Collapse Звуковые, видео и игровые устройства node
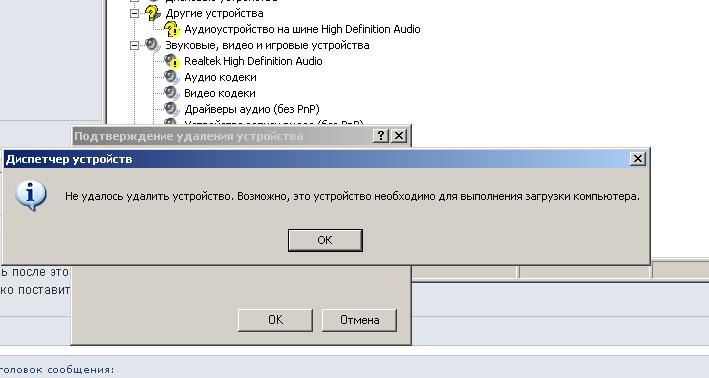 pyautogui.click(x=134, y=45)
